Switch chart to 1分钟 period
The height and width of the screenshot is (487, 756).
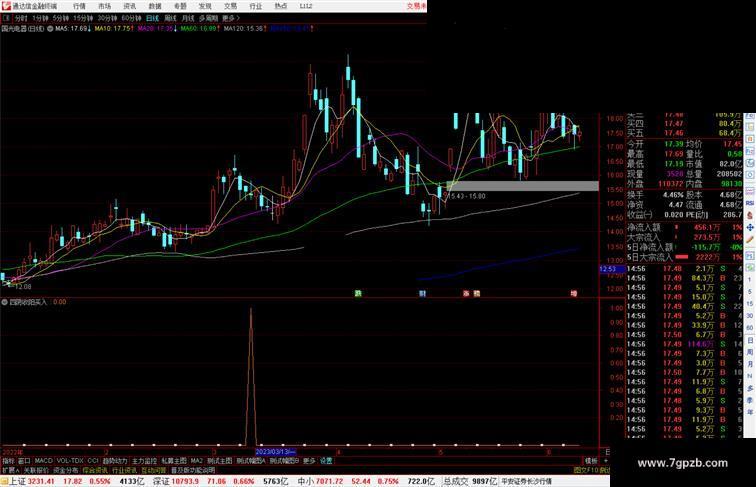40,18
